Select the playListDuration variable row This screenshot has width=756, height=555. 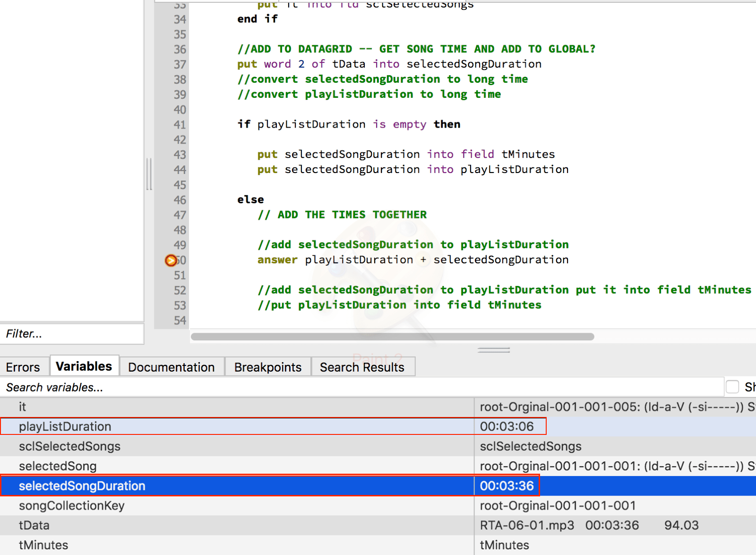pyautogui.click(x=65, y=426)
